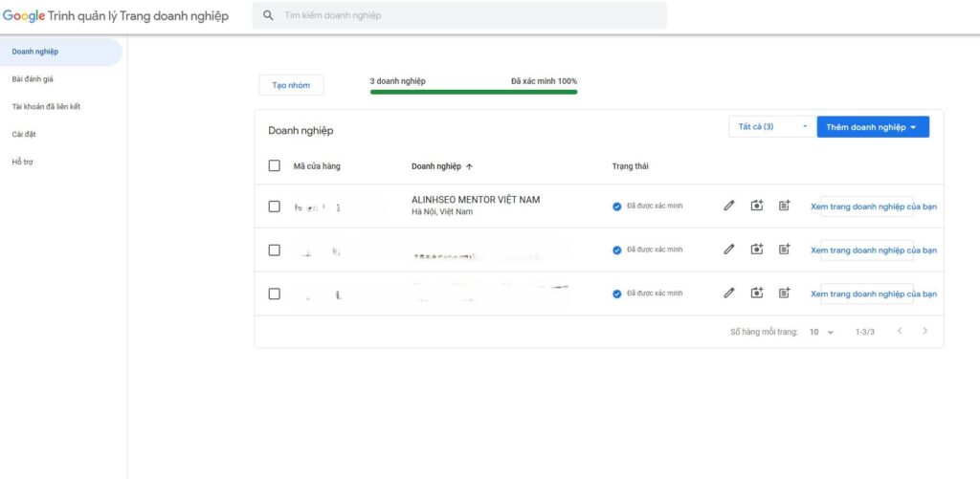Click create post icon in second business row
Image resolution: width=980 pixels, height=479 pixels.
785,250
